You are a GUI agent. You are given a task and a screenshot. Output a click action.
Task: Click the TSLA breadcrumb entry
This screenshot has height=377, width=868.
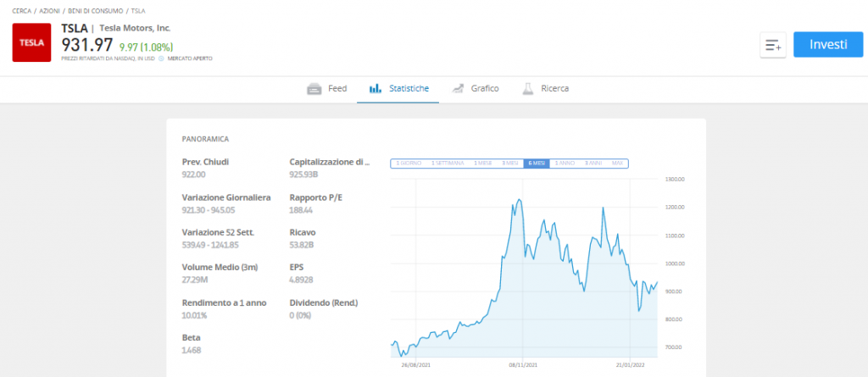tap(138, 10)
